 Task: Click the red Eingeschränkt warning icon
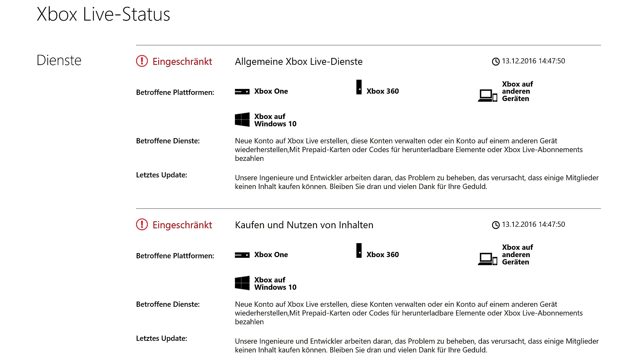[x=142, y=61]
